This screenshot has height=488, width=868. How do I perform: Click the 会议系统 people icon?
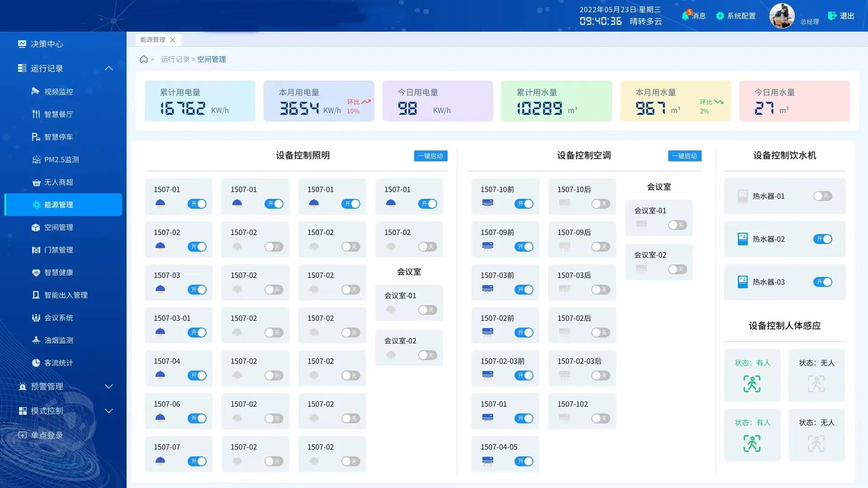[36, 318]
